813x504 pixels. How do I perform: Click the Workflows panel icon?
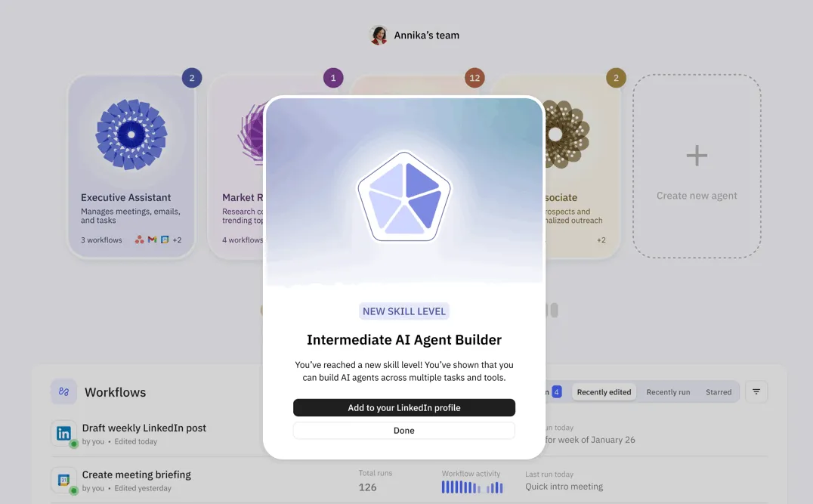(x=63, y=391)
